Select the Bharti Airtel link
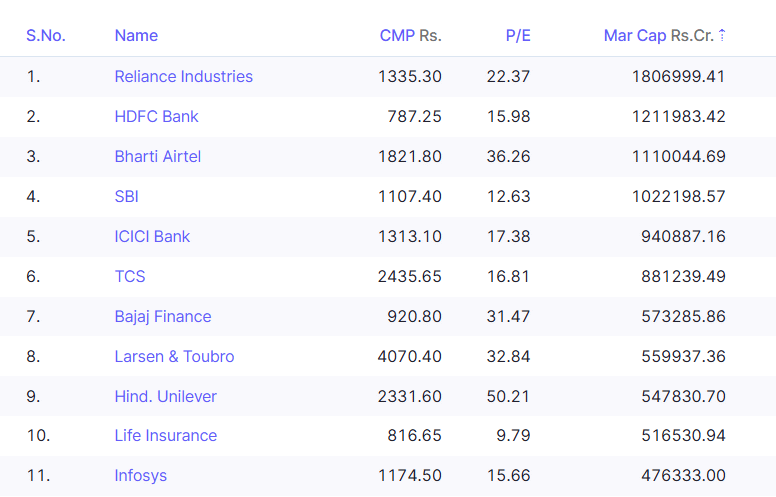The image size is (776, 497). tap(157, 156)
